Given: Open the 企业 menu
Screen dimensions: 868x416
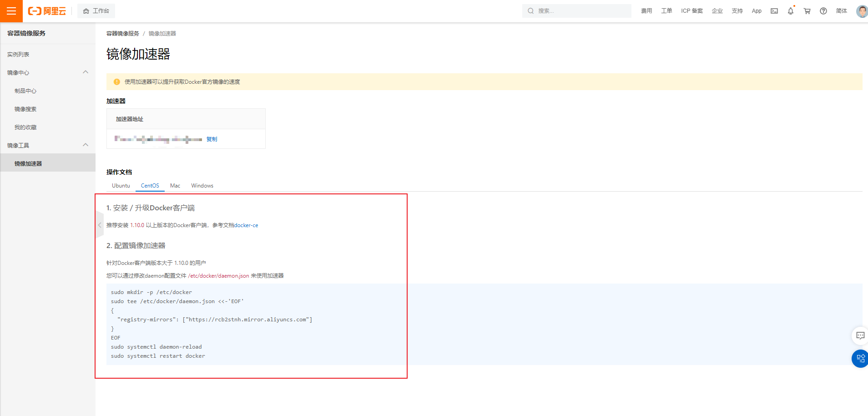Looking at the screenshot, I should point(717,11).
